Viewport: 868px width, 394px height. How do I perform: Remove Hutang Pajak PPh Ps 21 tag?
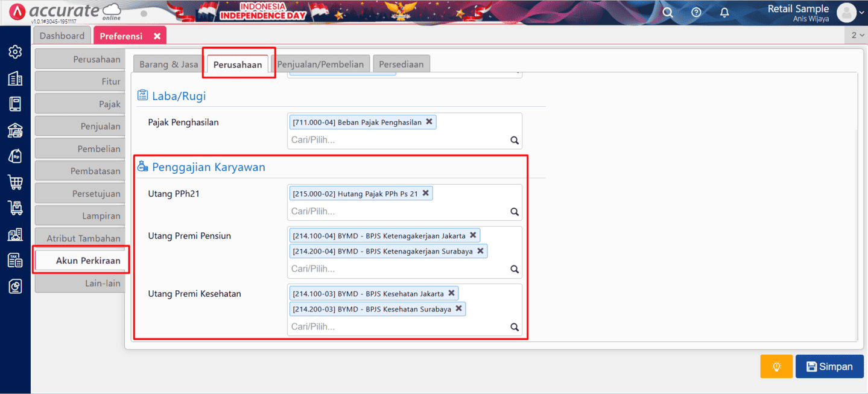click(426, 193)
